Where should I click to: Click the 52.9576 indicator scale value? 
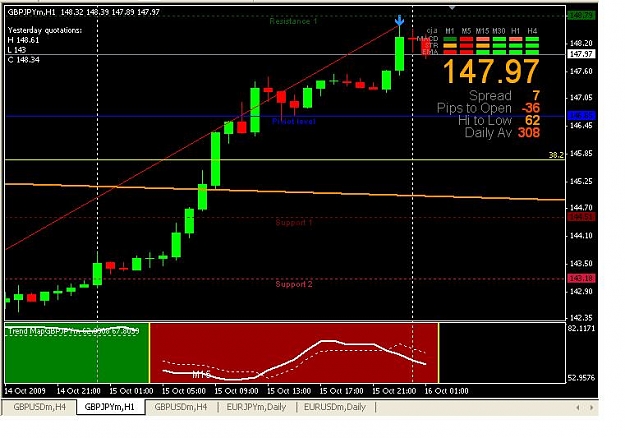581,377
